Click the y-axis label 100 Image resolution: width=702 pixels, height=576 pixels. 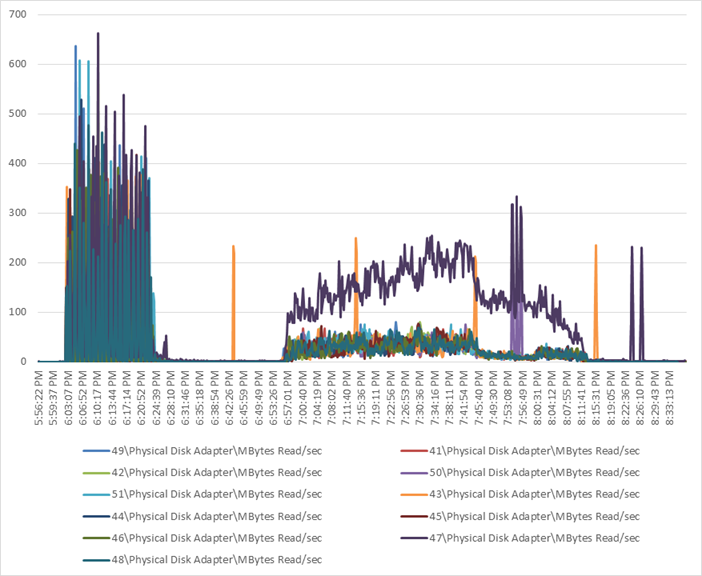17,312
